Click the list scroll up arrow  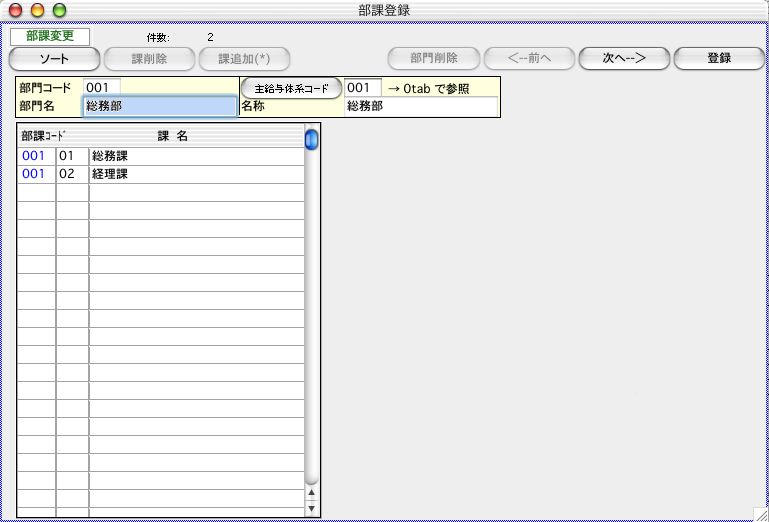pyautogui.click(x=311, y=493)
